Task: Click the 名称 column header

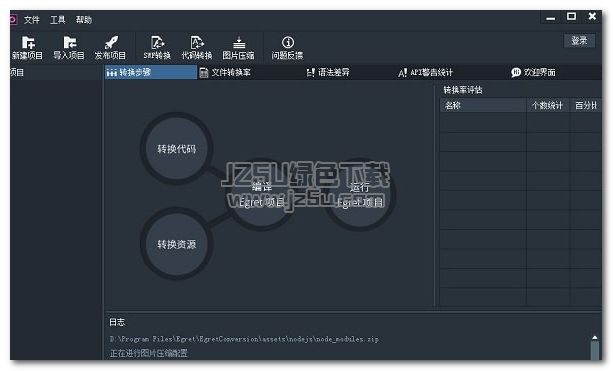Action: coord(483,106)
